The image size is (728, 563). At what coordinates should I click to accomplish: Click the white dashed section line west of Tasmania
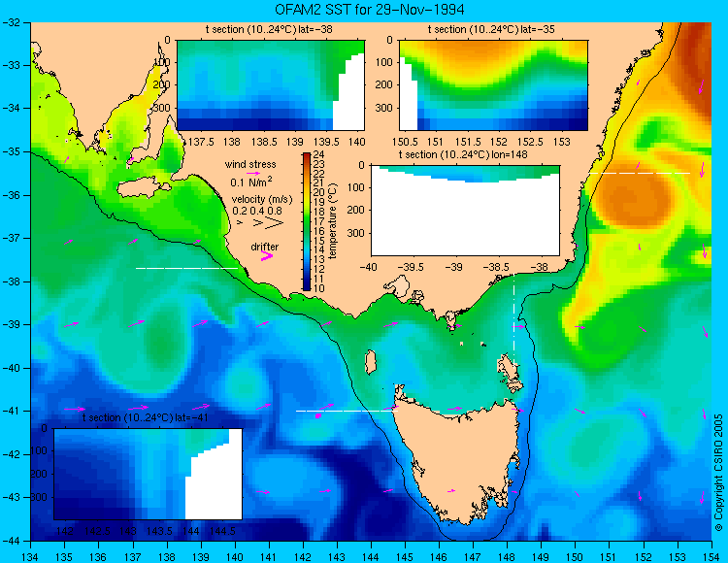click(x=347, y=411)
